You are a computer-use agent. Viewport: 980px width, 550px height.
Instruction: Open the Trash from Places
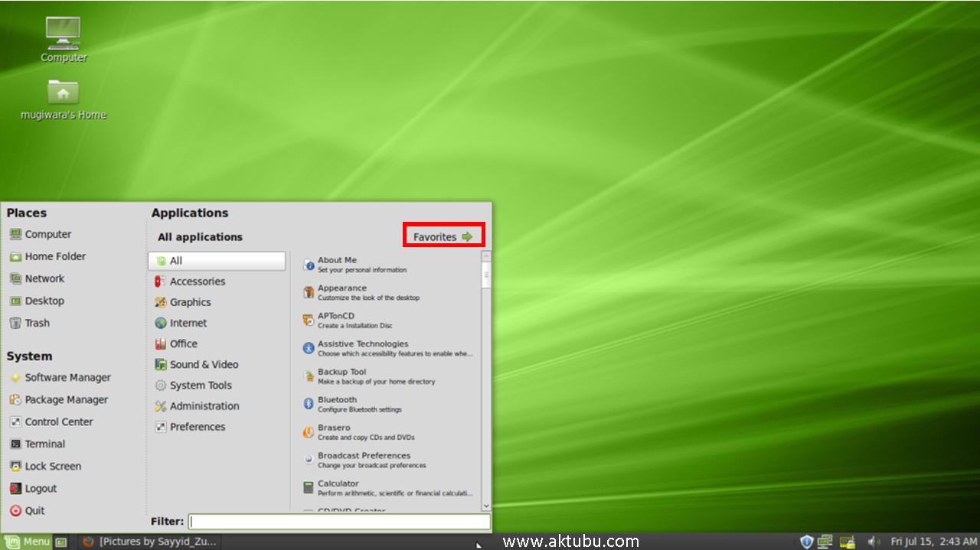[x=35, y=323]
